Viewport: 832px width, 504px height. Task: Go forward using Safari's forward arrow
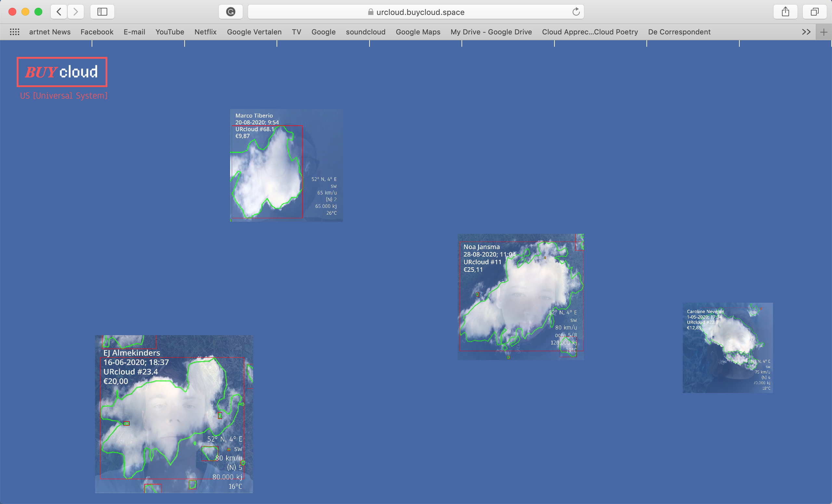[x=76, y=12]
